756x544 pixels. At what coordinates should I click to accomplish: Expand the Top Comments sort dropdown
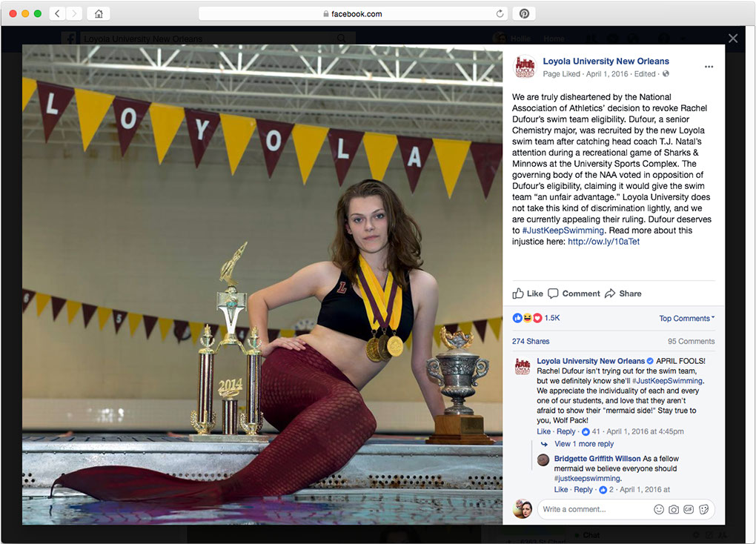click(686, 318)
